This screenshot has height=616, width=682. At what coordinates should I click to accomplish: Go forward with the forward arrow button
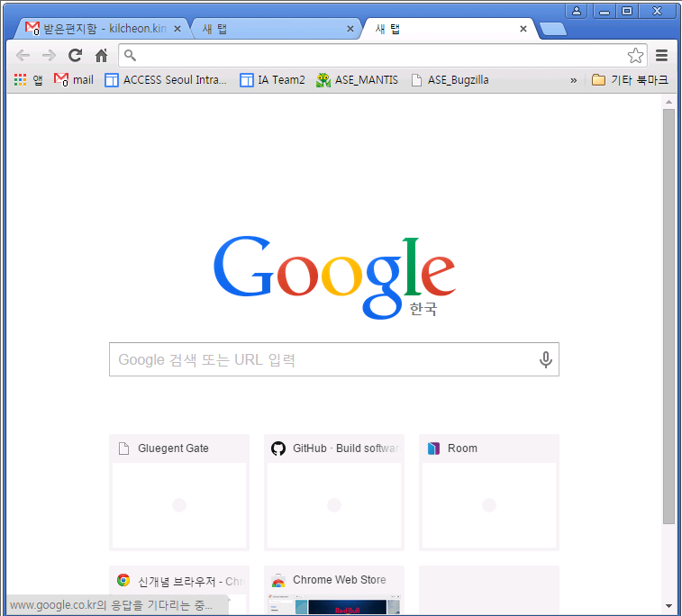click(49, 55)
